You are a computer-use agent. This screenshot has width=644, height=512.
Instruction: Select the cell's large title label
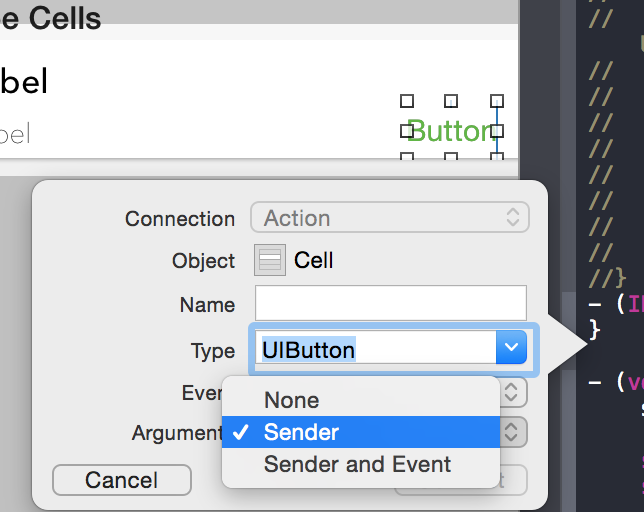pos(24,82)
